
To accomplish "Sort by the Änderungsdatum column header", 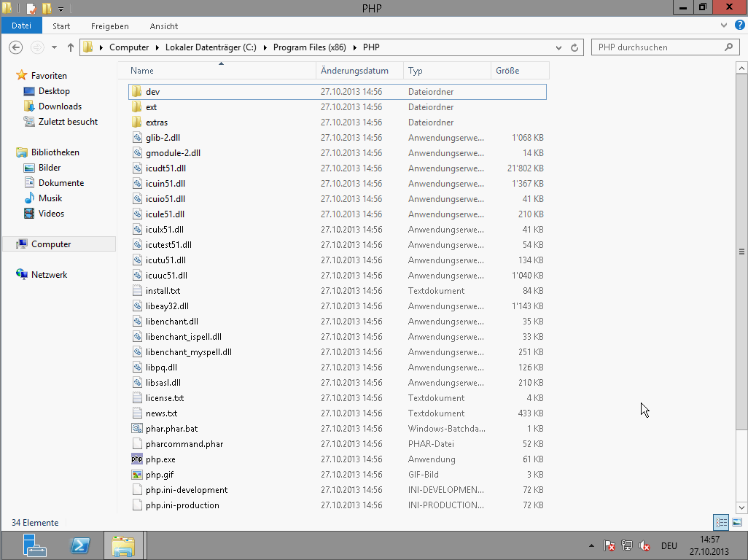I will 359,71.
